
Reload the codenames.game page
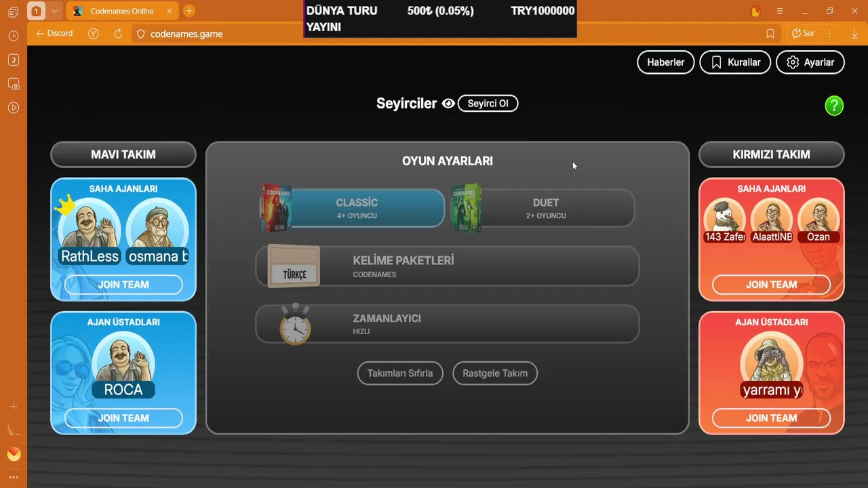click(118, 34)
